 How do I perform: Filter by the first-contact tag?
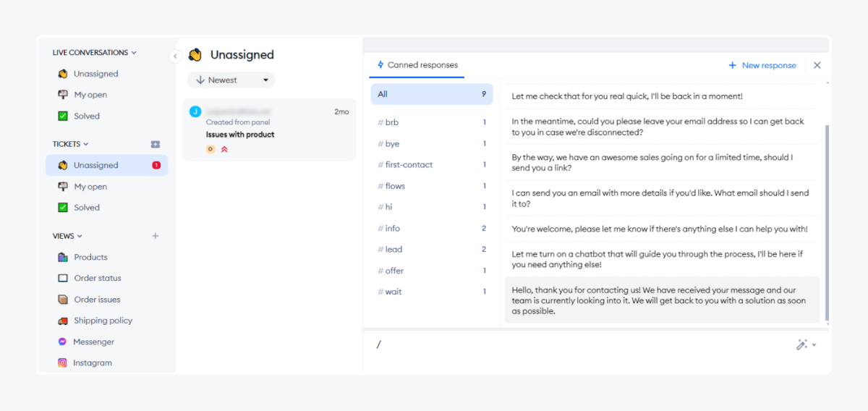coord(432,165)
